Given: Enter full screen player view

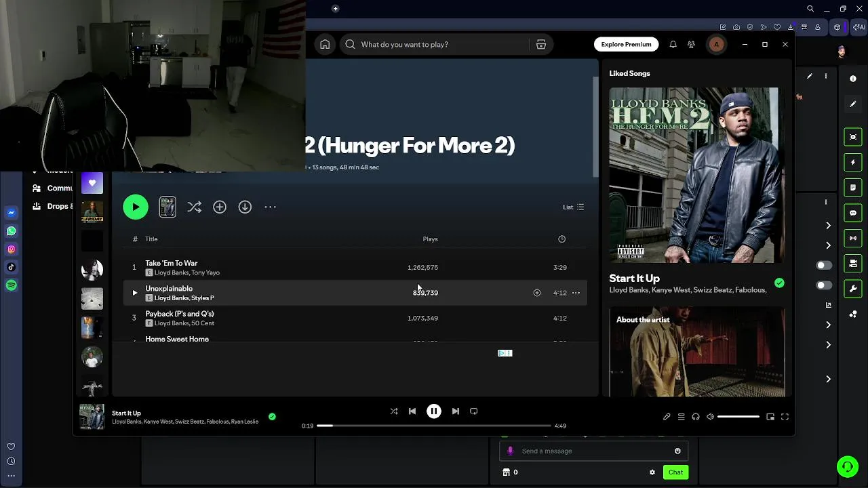Looking at the screenshot, I should coord(785,417).
